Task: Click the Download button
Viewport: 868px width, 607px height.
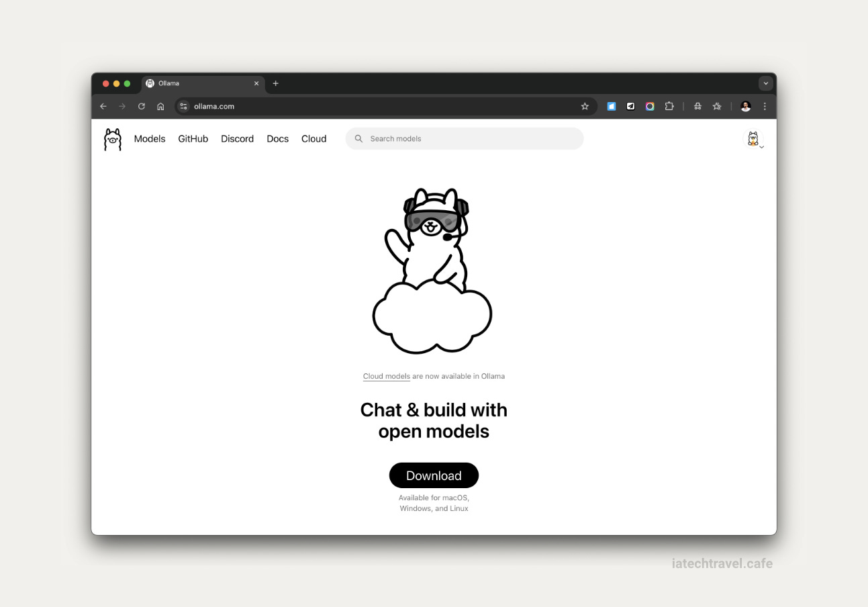Action: pyautogui.click(x=434, y=475)
